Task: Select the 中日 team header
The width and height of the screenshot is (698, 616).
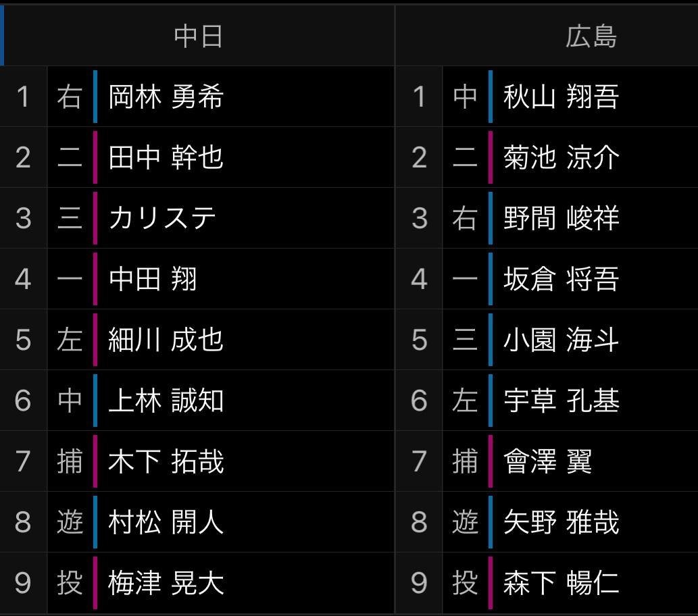Action: click(x=198, y=36)
